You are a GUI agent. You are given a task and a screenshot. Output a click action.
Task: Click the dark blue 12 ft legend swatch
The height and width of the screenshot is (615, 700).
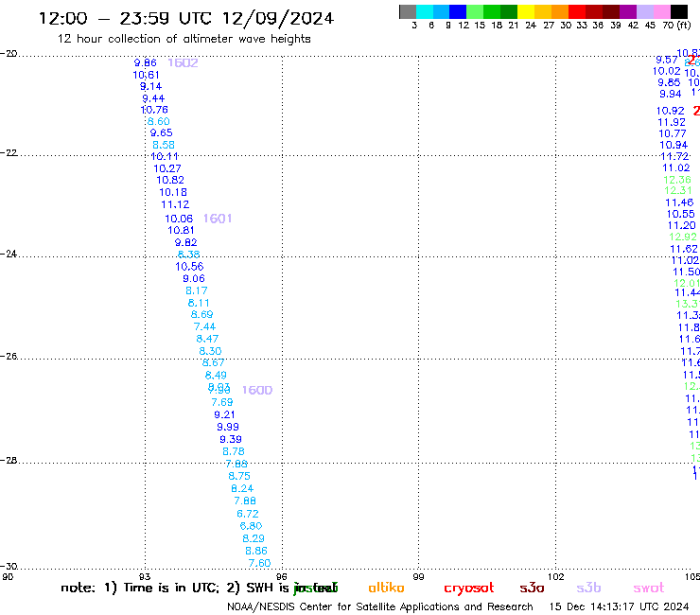(458, 11)
